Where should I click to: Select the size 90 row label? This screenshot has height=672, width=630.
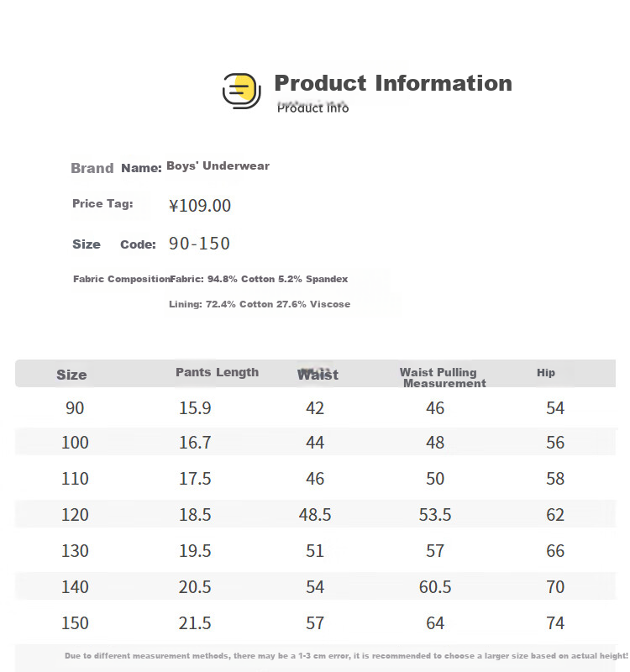pos(75,408)
